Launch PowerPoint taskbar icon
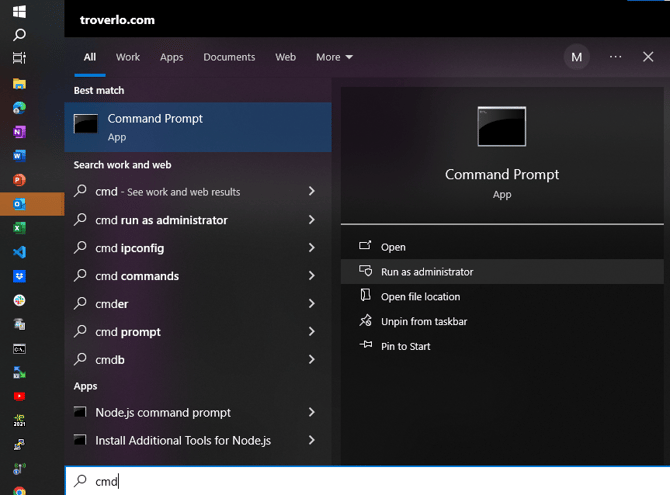This screenshot has width=670, height=495. click(x=19, y=180)
